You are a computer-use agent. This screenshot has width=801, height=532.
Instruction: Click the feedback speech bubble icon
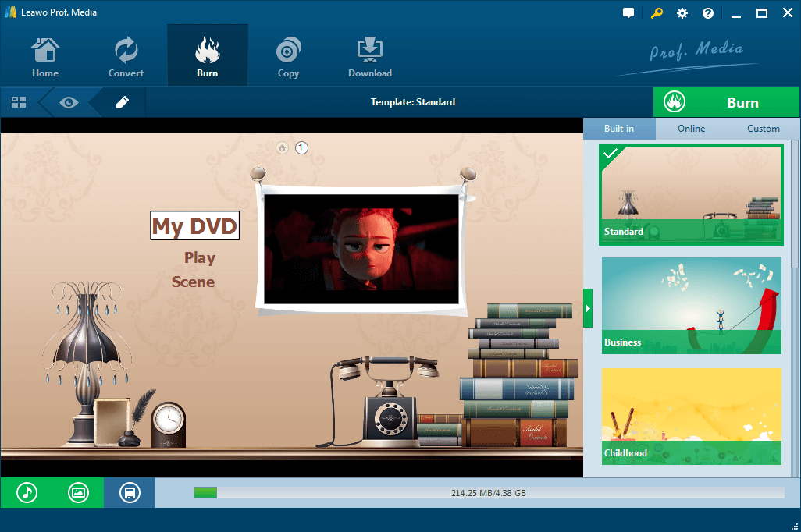tap(628, 12)
